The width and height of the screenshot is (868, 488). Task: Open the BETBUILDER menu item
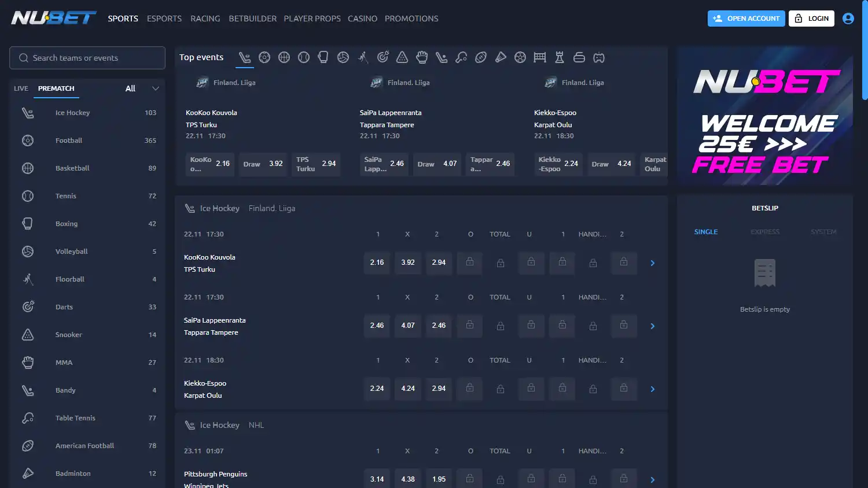253,19
